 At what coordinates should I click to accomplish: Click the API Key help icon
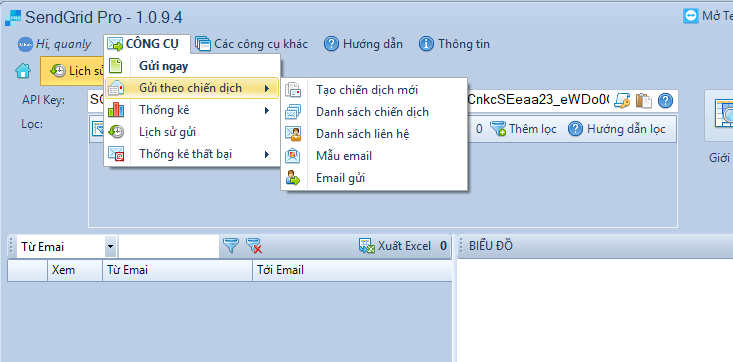tap(665, 100)
